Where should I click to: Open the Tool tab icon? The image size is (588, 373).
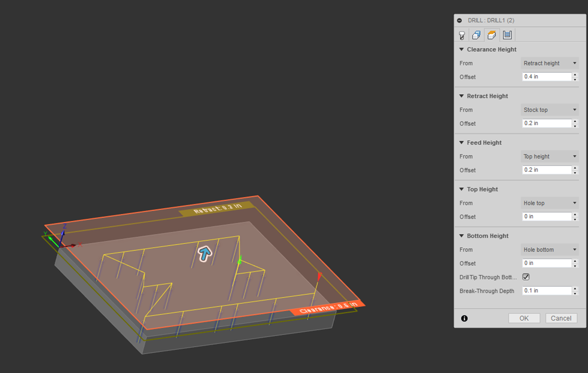click(462, 35)
